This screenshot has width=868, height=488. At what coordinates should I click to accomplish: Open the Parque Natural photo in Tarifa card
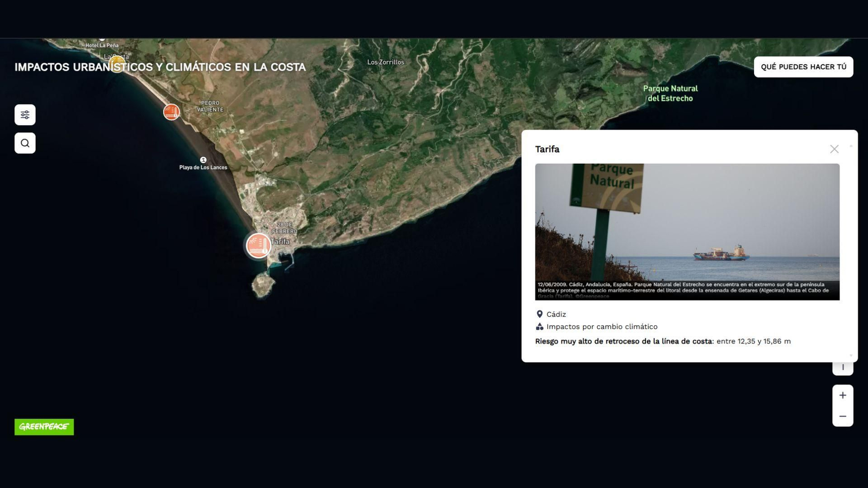(687, 232)
